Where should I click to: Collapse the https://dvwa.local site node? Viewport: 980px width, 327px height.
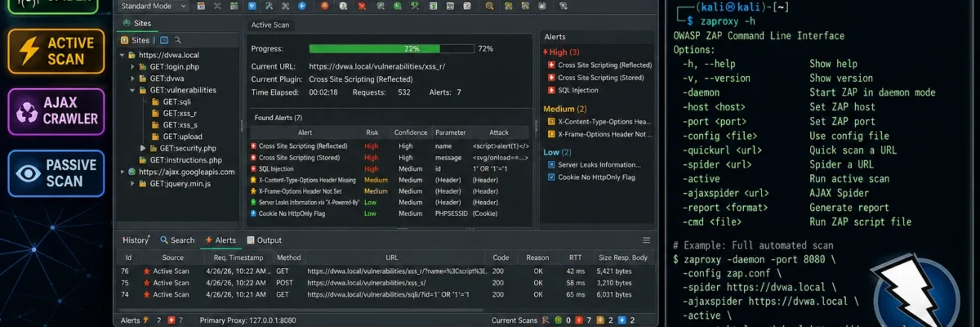(x=121, y=56)
